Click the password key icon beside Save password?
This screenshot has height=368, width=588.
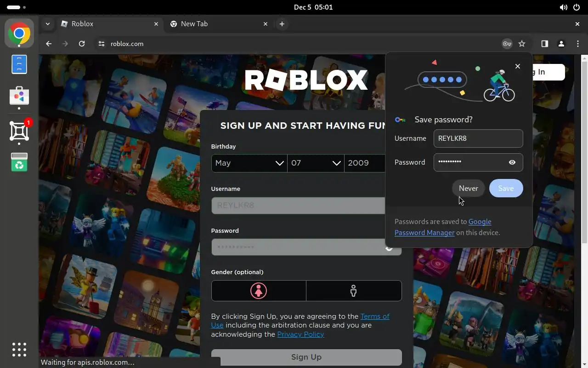coord(401,120)
